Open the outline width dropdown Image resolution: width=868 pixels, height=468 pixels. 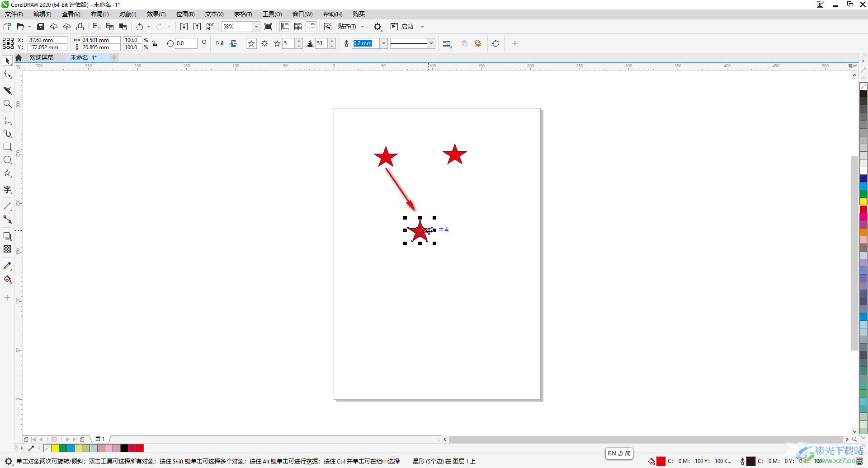pos(384,43)
